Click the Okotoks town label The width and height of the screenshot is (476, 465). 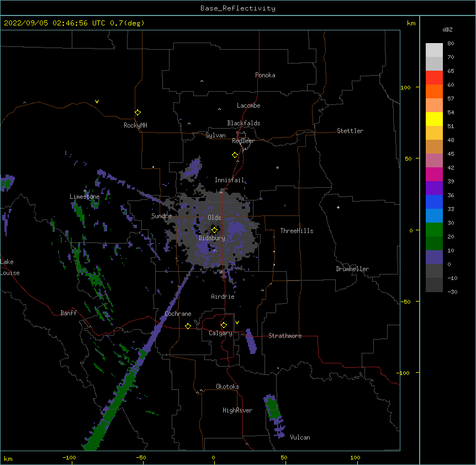pyautogui.click(x=228, y=387)
